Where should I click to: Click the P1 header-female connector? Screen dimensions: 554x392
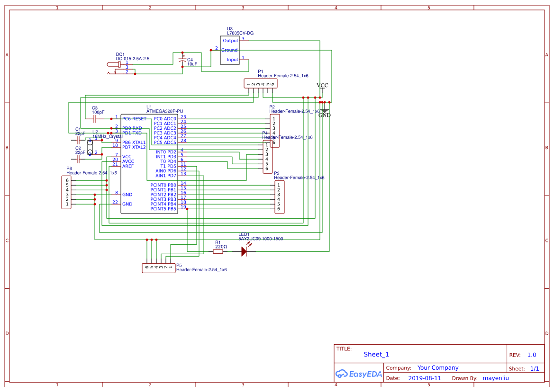point(260,83)
